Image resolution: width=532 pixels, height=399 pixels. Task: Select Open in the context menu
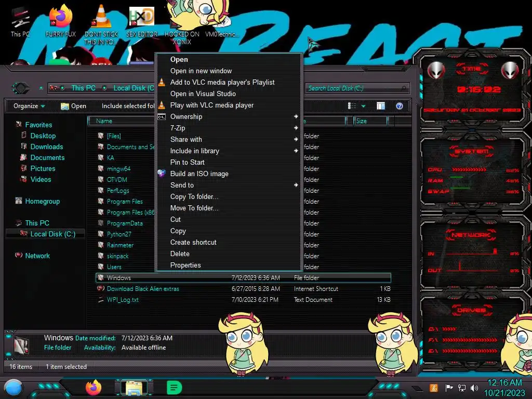(229, 59)
